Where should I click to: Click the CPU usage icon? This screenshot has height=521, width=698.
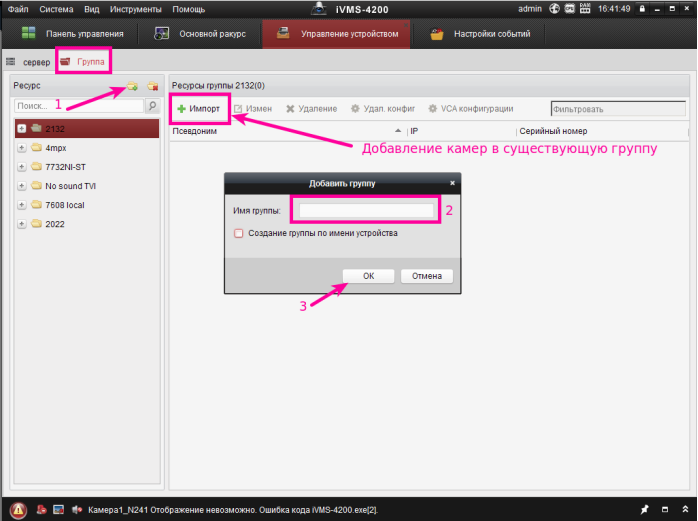point(569,9)
